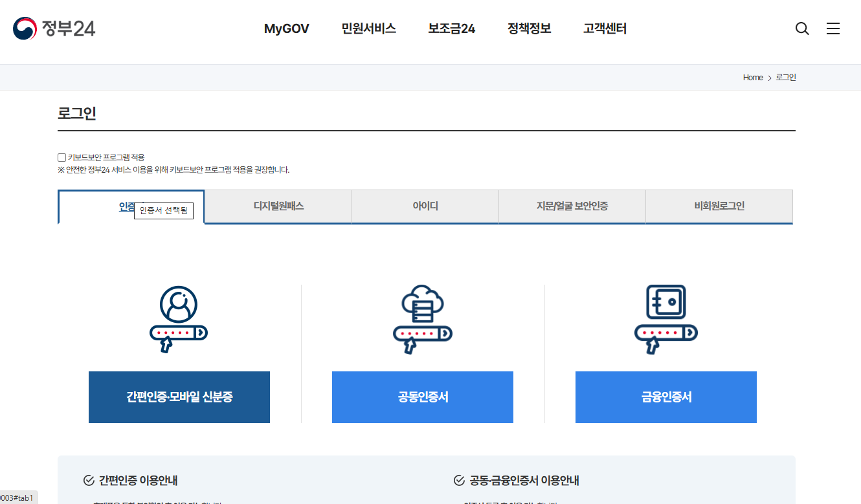This screenshot has height=504, width=861.
Task: Switch to the 디지털원패스 tab
Action: [278, 206]
